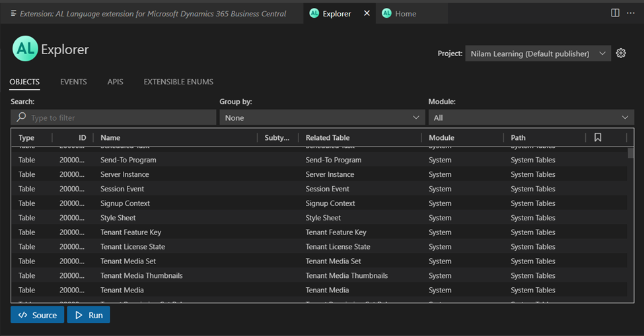Click the AL icon on the Explorer tab

coord(314,13)
